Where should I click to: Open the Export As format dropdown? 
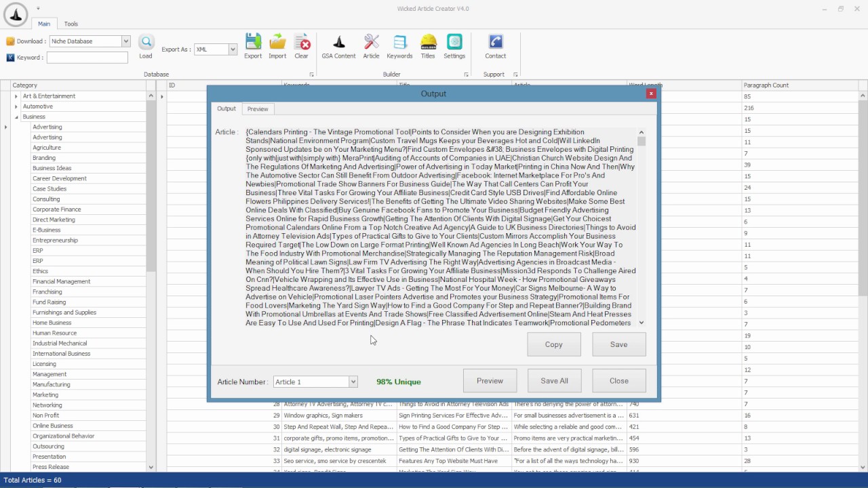click(x=233, y=49)
